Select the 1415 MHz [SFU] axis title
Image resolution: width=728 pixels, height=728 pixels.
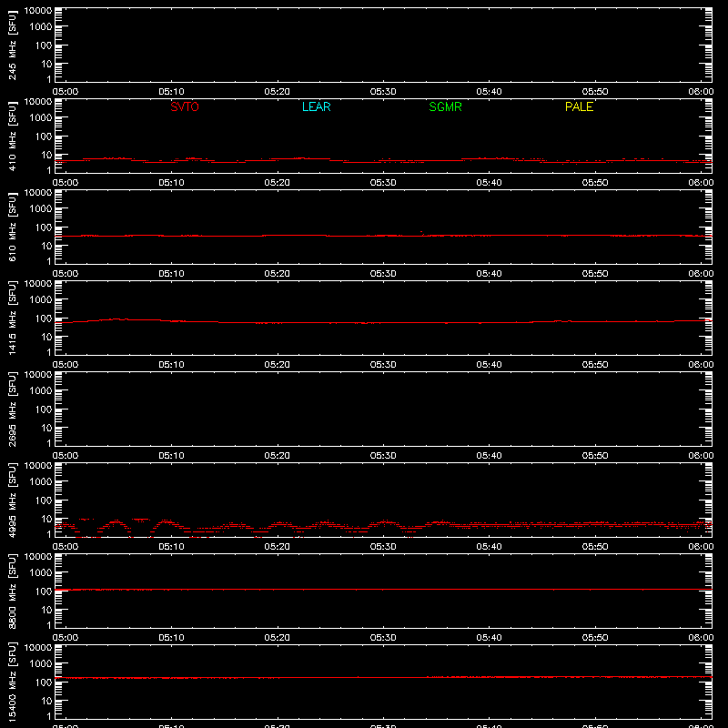(13, 318)
